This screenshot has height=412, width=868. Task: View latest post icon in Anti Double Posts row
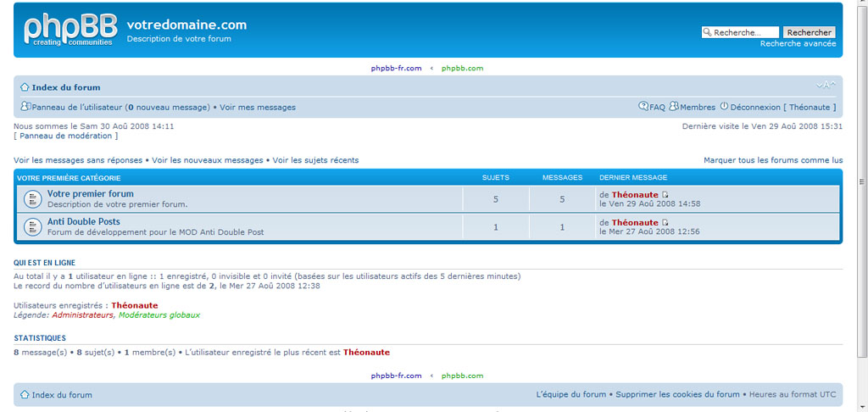(x=665, y=223)
